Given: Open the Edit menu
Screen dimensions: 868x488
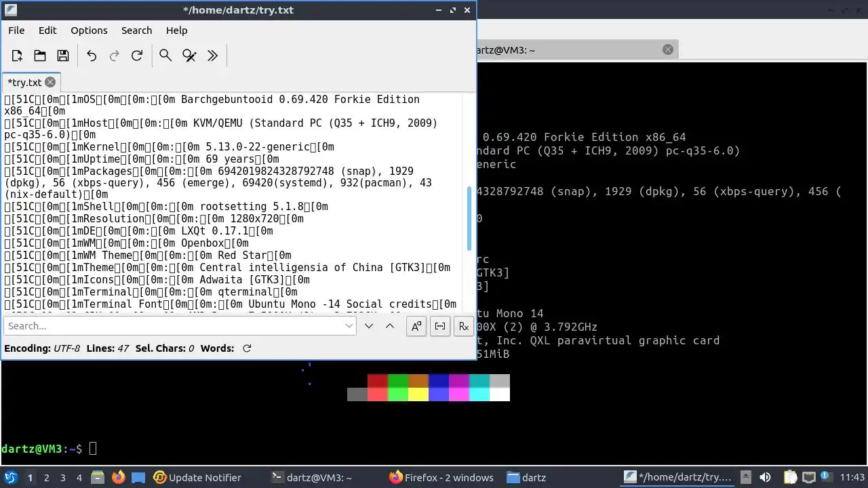Looking at the screenshot, I should tap(47, 30).
